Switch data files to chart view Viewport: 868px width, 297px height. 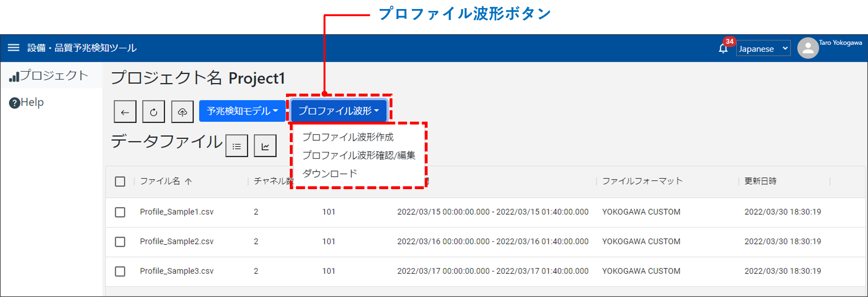coord(265,146)
